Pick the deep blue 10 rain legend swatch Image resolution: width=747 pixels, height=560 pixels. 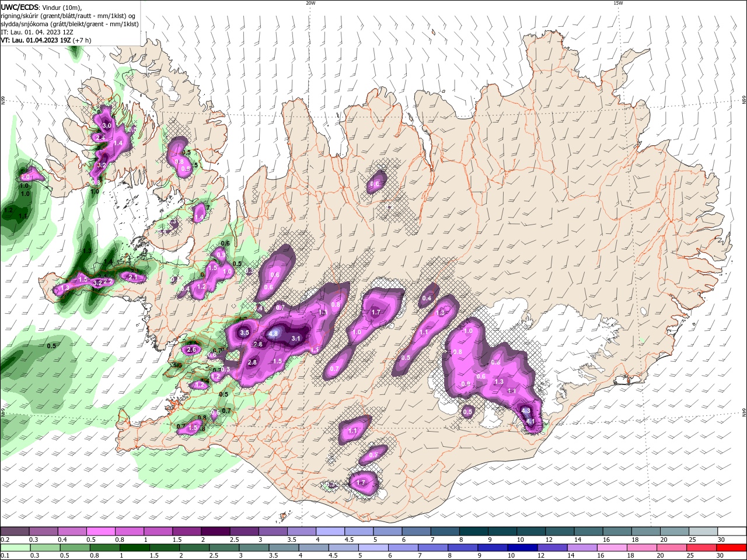(x=522, y=548)
